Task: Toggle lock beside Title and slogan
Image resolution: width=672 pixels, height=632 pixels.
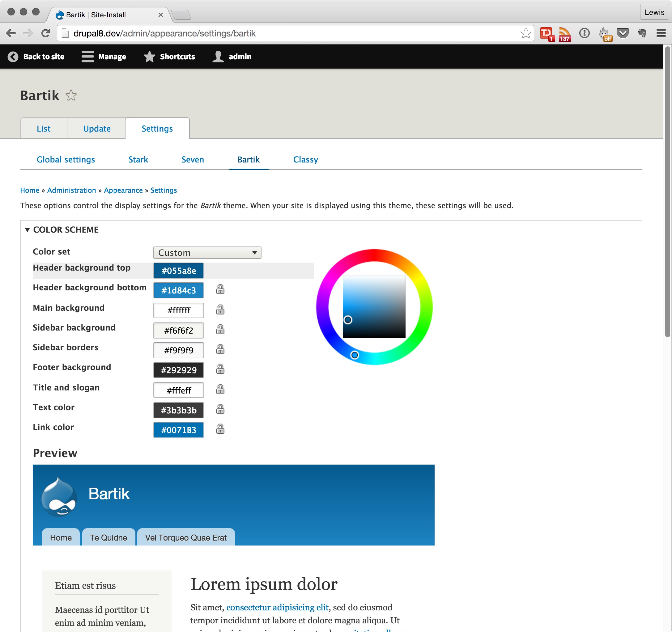Action: 220,389
